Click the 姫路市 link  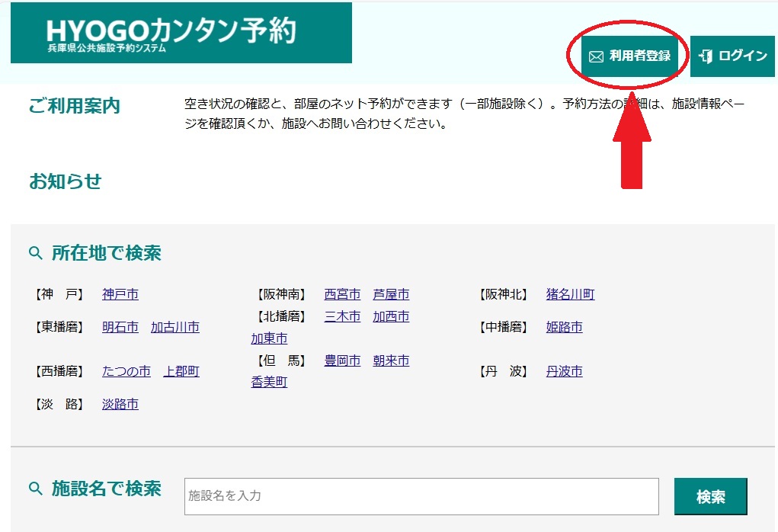click(x=564, y=327)
